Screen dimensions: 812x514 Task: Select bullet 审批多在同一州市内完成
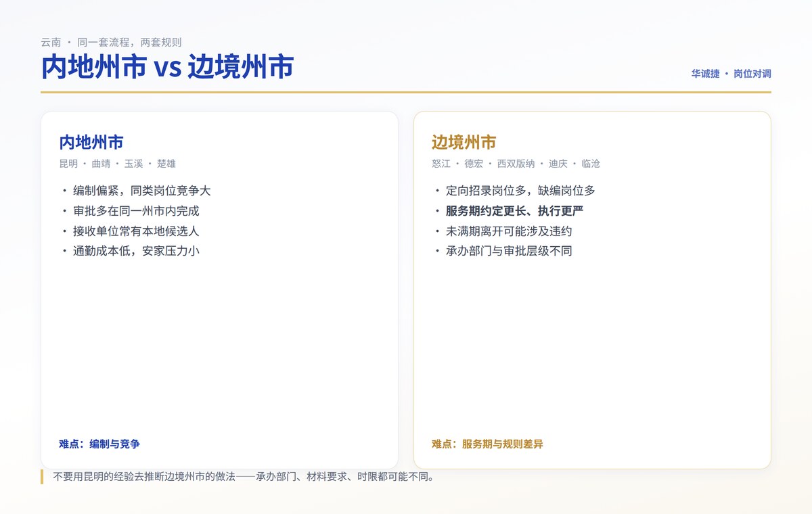136,211
